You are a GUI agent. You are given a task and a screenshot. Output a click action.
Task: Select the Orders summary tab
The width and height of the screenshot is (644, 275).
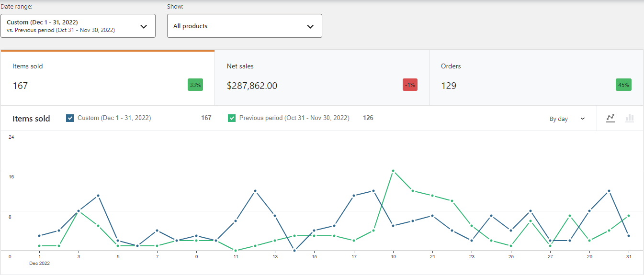pyautogui.click(x=536, y=77)
